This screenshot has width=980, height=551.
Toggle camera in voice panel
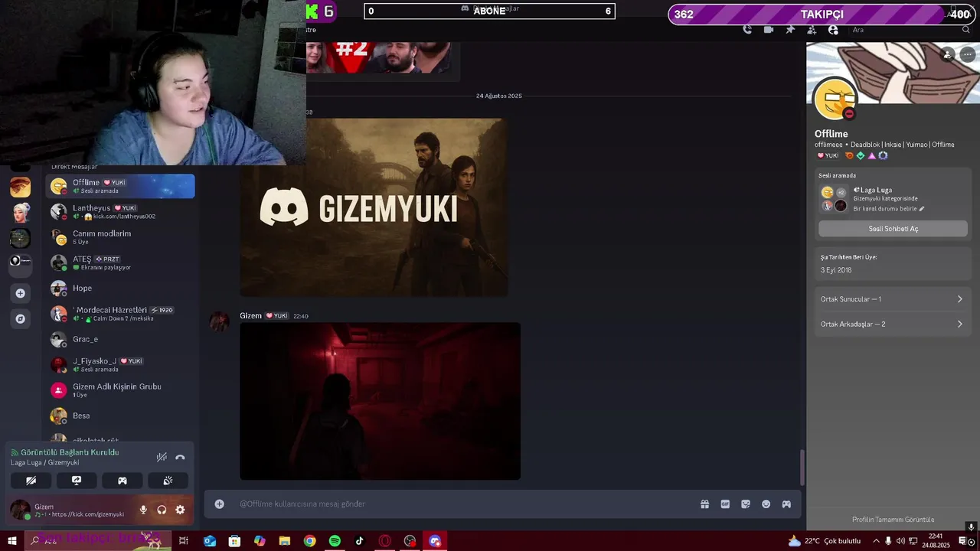(31, 481)
